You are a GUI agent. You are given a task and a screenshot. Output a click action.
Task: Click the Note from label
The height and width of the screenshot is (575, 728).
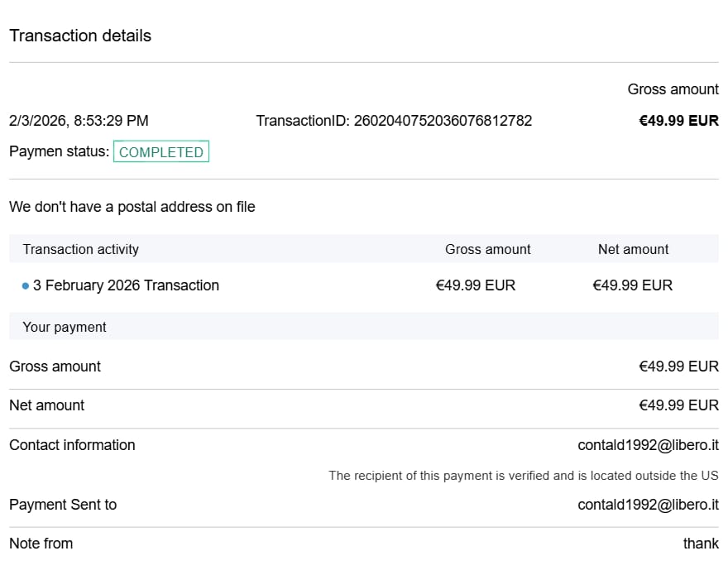click(x=41, y=544)
